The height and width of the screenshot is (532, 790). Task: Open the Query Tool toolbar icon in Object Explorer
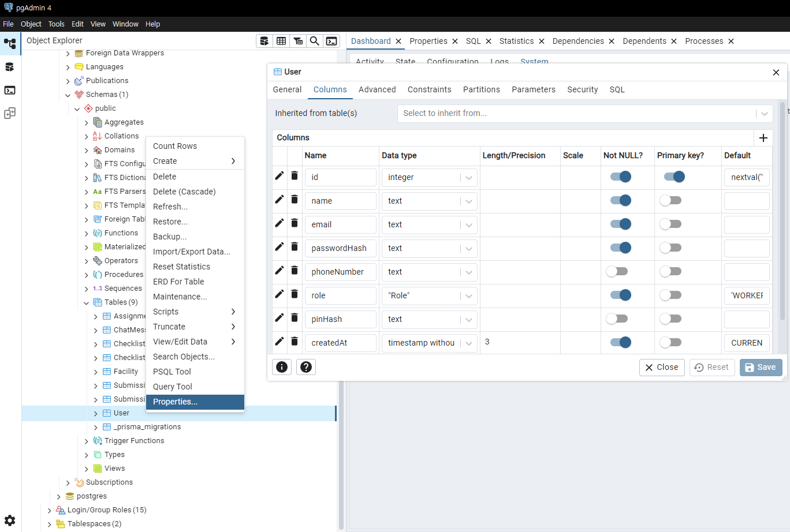coord(264,41)
